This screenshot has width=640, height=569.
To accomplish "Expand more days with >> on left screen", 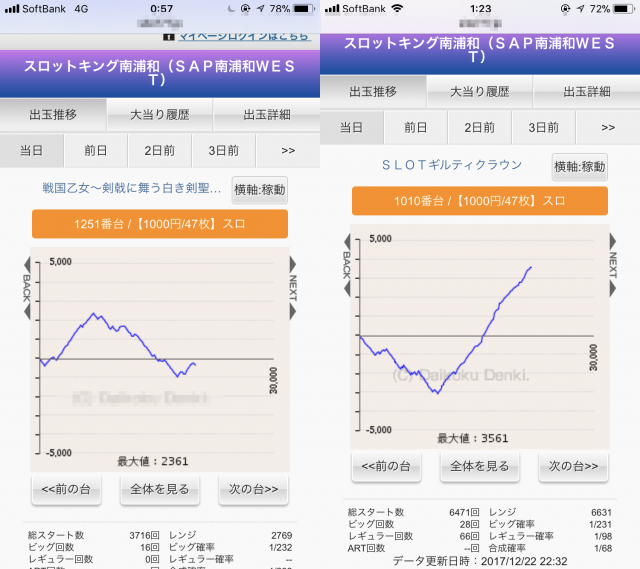I will 288,151.
